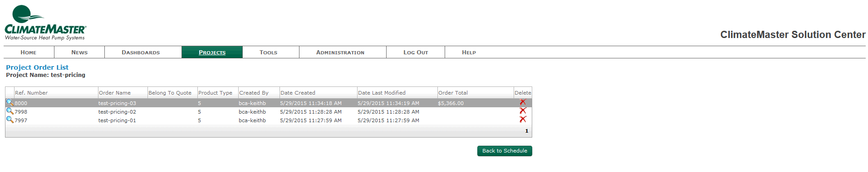Delete order test-pricing-02 with red X

(523, 111)
